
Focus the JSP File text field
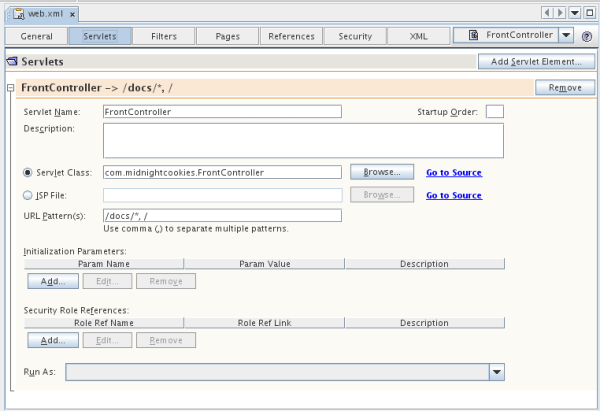[x=222, y=195]
